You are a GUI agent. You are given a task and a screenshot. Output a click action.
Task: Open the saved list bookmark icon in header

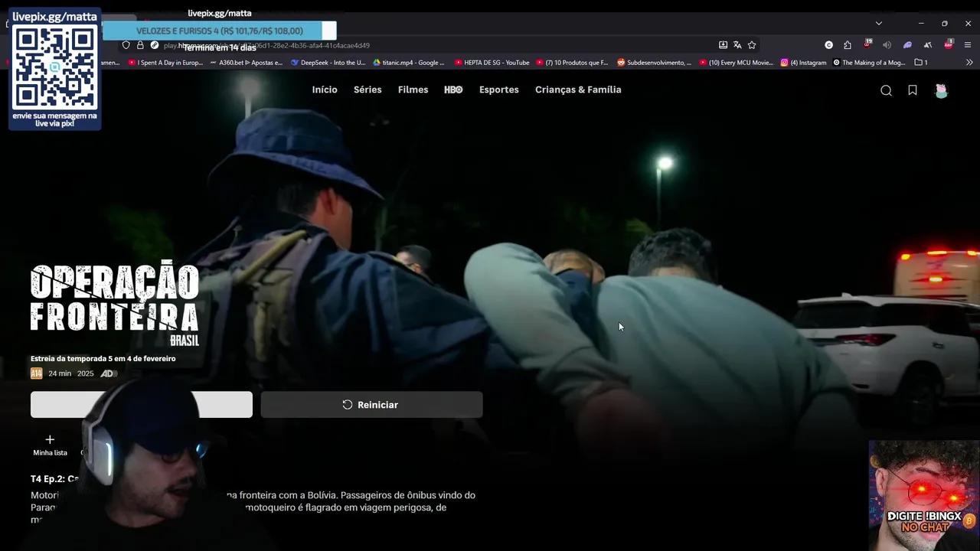(x=913, y=90)
